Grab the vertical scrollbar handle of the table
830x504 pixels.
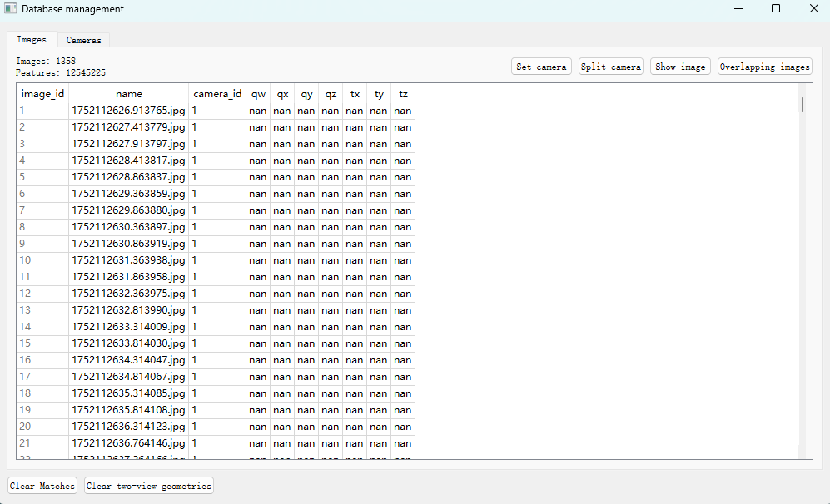[802, 105]
